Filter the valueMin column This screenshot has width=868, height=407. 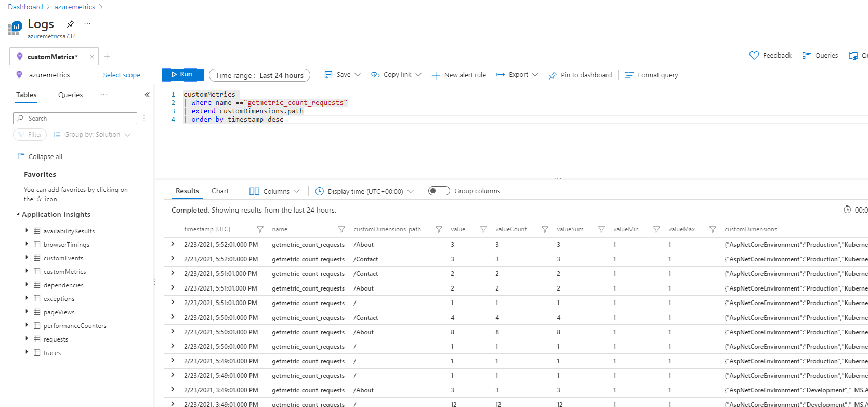point(656,229)
